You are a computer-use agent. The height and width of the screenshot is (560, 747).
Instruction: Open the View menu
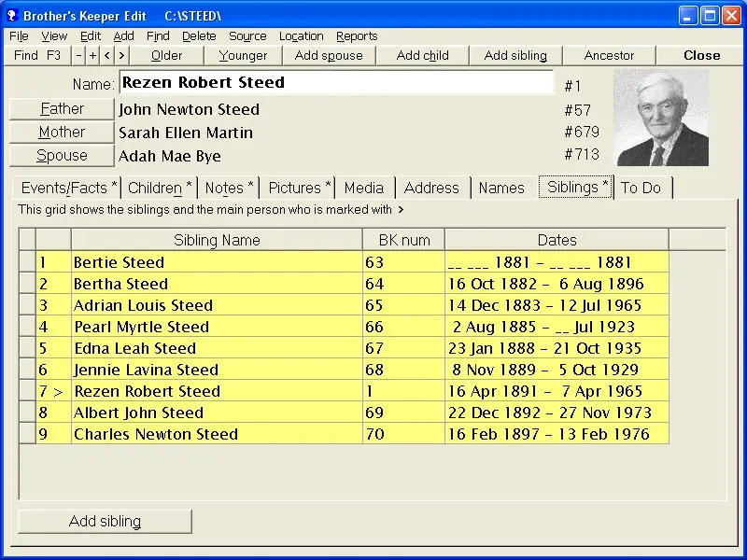(54, 36)
